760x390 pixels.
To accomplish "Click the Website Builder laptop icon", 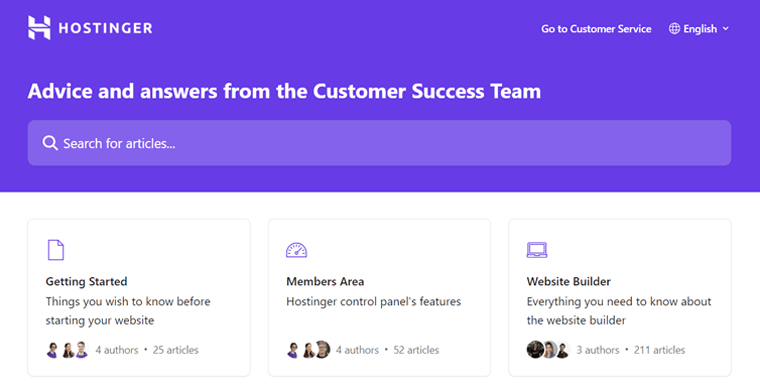I will 537,250.
